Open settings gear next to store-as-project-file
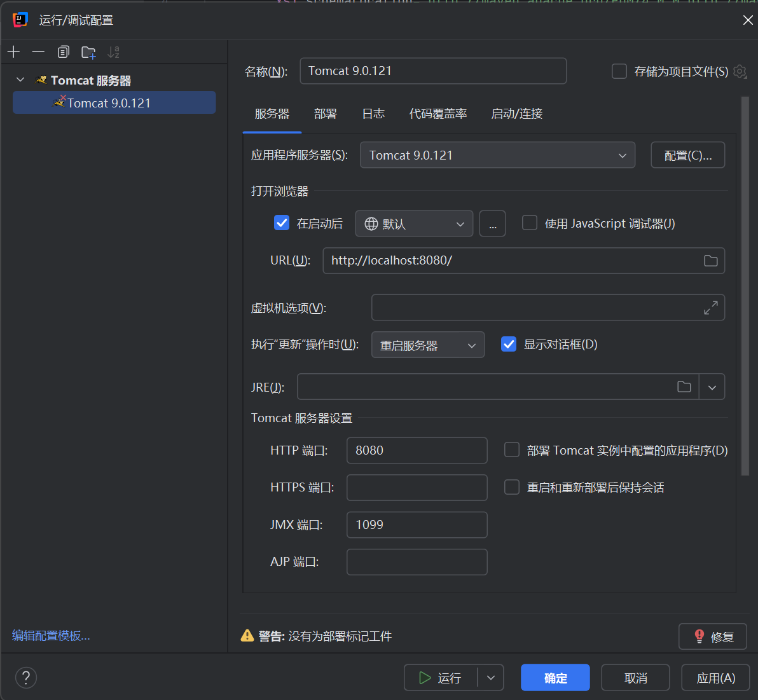 [x=740, y=72]
